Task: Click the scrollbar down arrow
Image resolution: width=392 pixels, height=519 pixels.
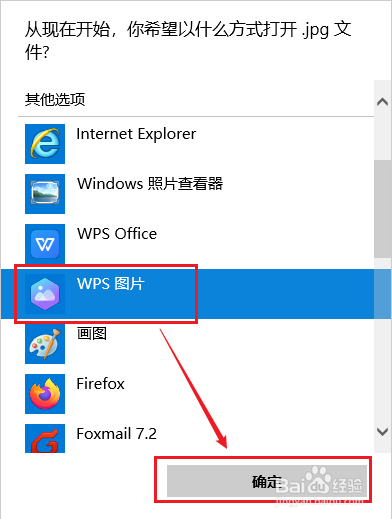Action: [382, 432]
